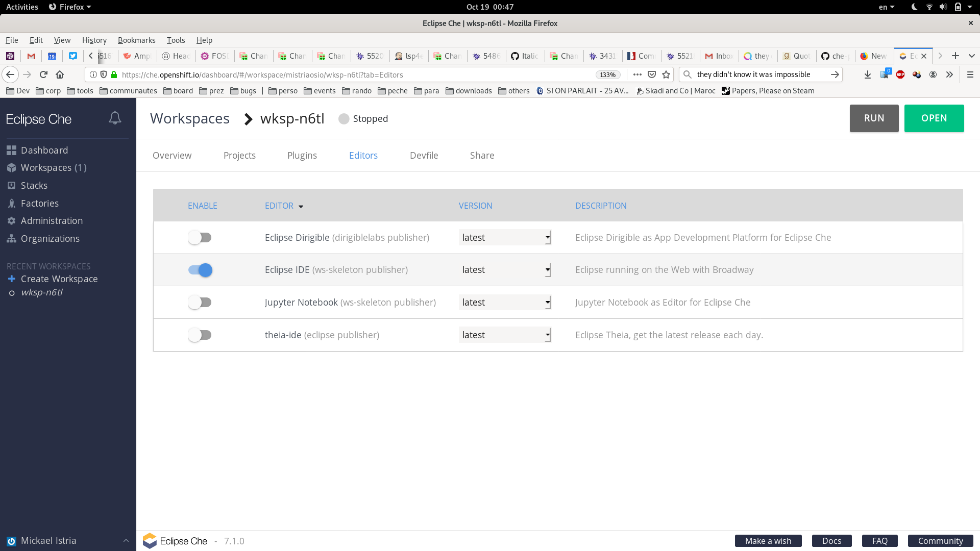Open the list all tabs dropdown
The image size is (980, 551).
tap(972, 56)
